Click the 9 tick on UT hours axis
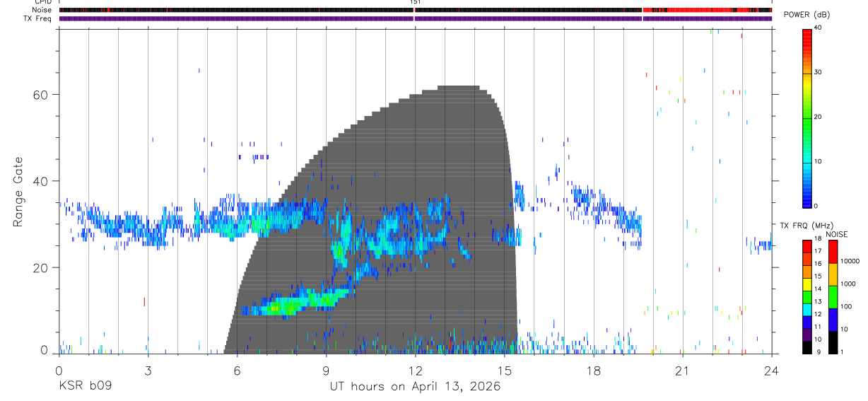Viewport: 868px width, 401px height. pos(326,369)
